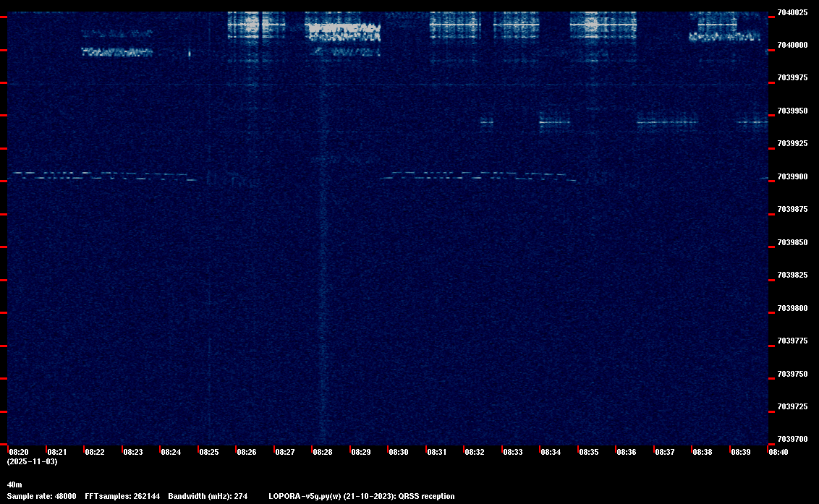The height and width of the screenshot is (504, 819).
Task: Click the 08:37 time axis label
Action: tap(665, 452)
